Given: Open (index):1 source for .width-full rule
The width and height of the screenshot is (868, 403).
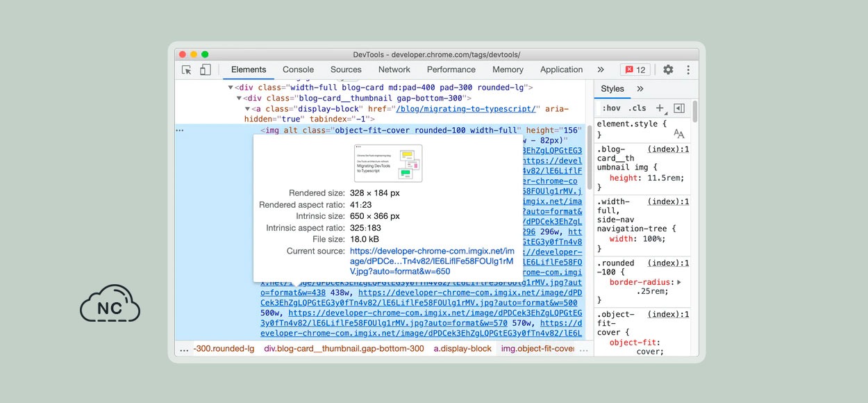Looking at the screenshot, I should point(668,201).
